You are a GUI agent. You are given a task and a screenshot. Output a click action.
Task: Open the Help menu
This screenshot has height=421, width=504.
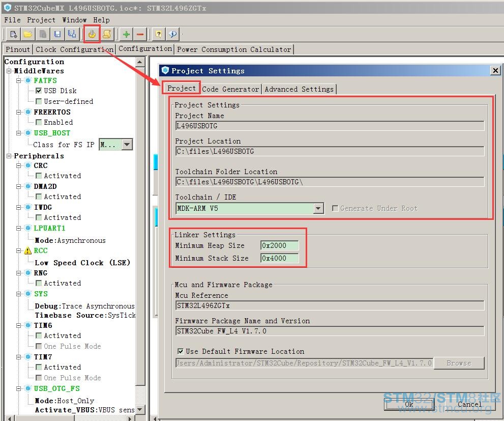pyautogui.click(x=101, y=20)
